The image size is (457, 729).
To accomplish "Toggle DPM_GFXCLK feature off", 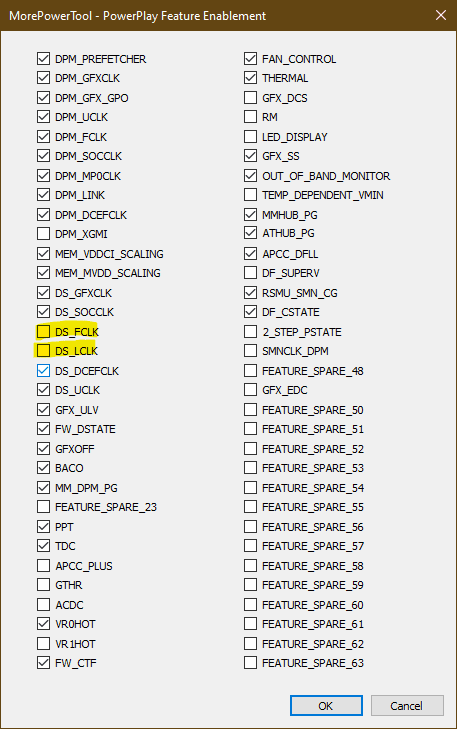I will [43, 78].
